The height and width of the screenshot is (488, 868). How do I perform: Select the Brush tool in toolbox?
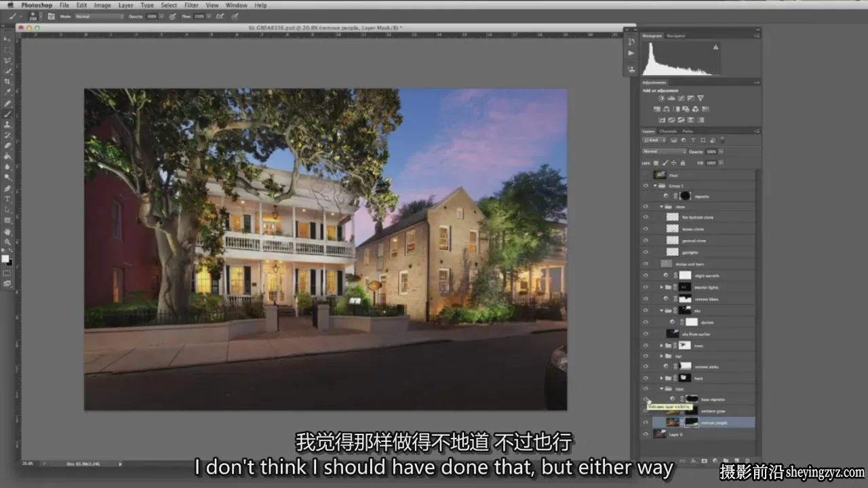[8, 114]
